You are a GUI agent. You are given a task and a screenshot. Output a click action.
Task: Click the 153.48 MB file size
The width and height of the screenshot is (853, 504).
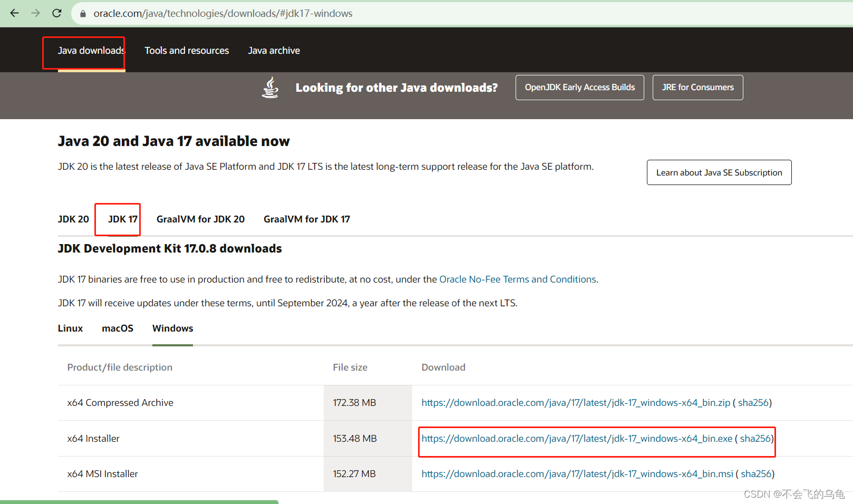coord(355,439)
